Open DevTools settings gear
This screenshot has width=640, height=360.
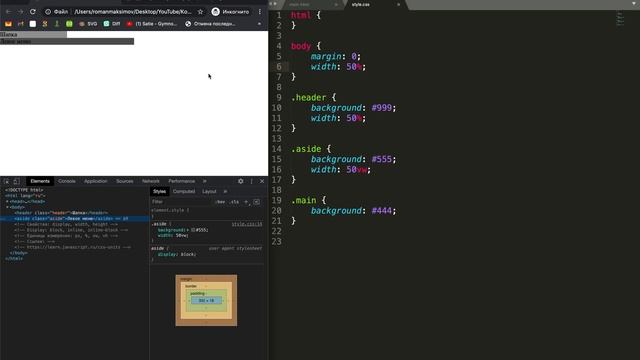(241, 181)
